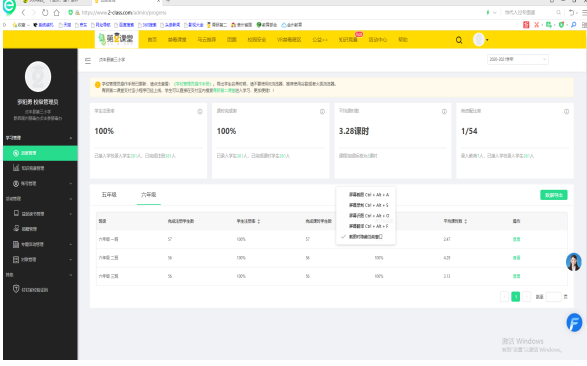Expand the building-icon sidebar item with its chevron
The width and height of the screenshot is (587, 366).
pyautogui.click(x=71, y=245)
